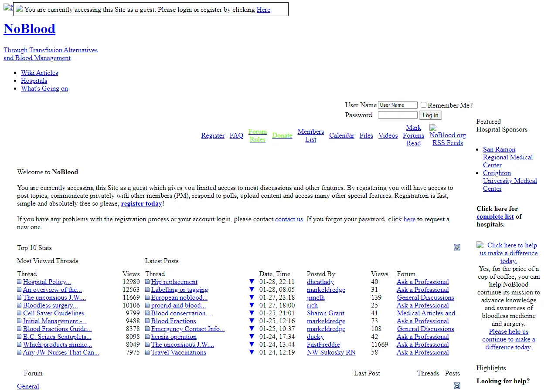Screen dimensions: 558x392
Task: Open the Hospitals link in top list
Action: pyautogui.click(x=34, y=81)
